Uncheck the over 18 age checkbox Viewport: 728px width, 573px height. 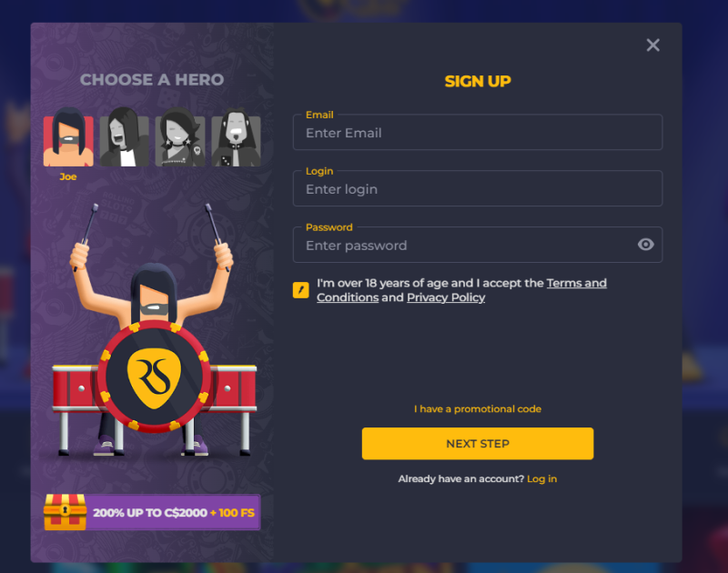(x=301, y=290)
